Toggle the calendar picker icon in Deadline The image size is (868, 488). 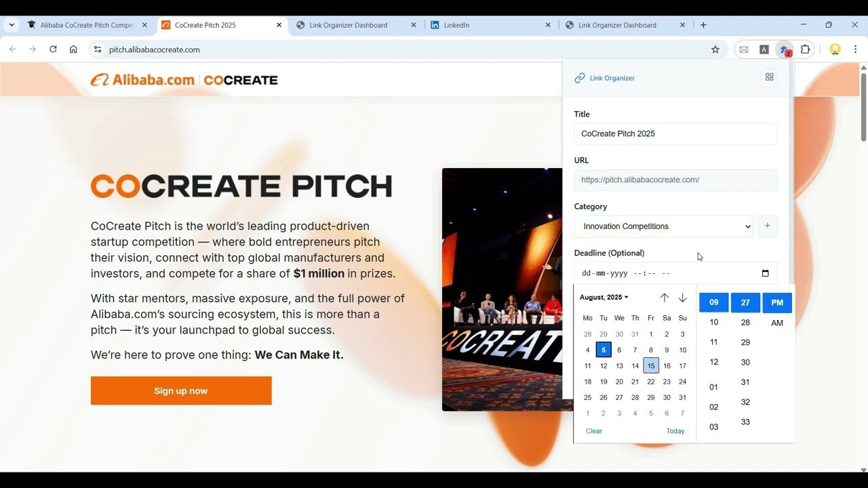coord(766,273)
